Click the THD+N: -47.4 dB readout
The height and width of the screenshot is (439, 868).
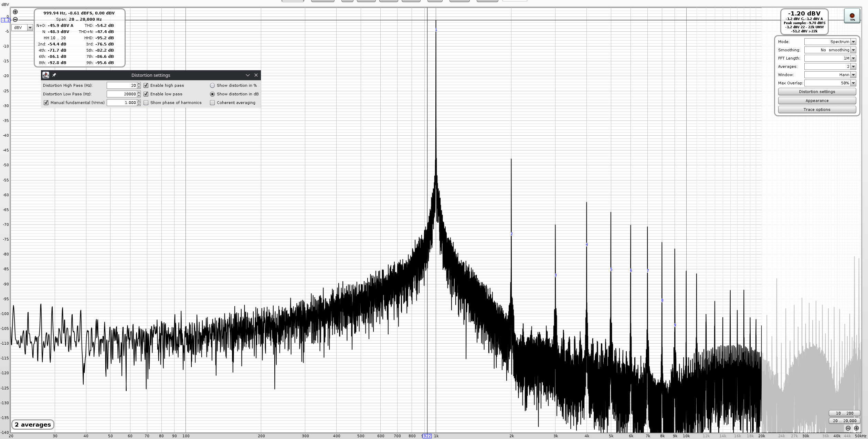[96, 32]
